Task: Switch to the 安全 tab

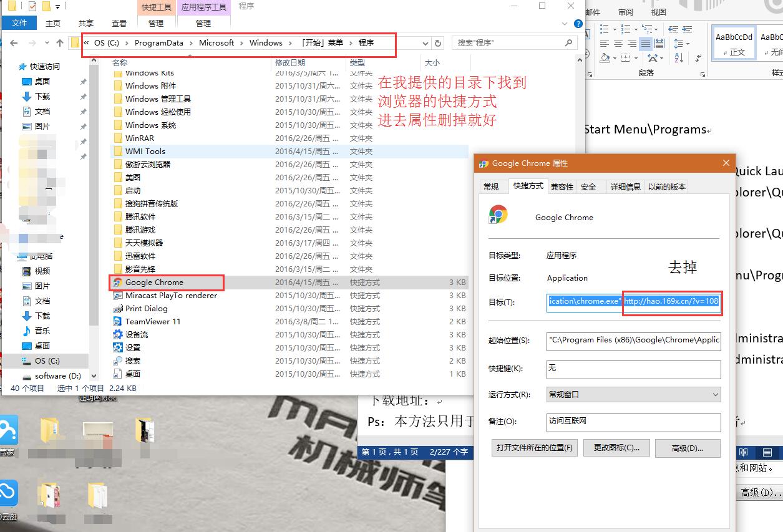Action: (x=588, y=187)
